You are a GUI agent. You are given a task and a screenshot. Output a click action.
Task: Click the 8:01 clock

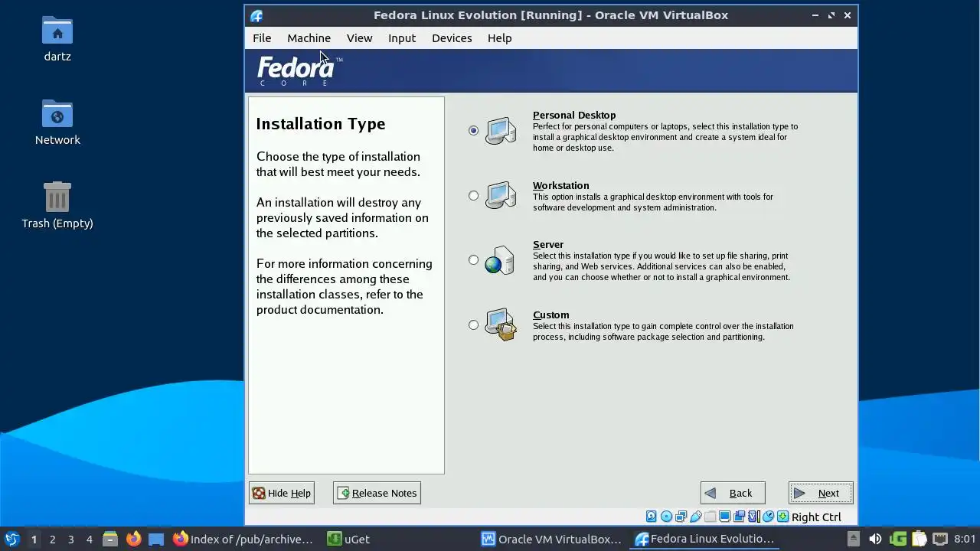965,539
